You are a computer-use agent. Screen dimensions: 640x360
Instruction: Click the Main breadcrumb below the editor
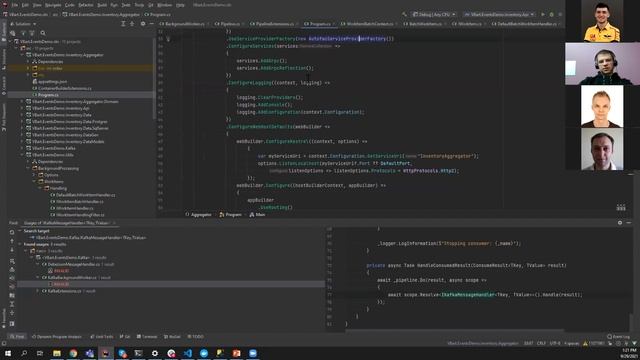click(x=258, y=215)
